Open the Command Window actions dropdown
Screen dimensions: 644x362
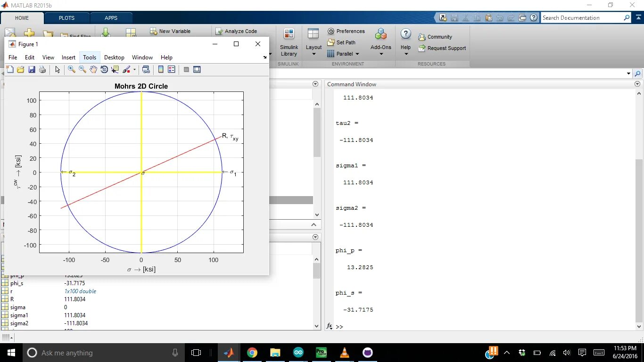click(637, 84)
